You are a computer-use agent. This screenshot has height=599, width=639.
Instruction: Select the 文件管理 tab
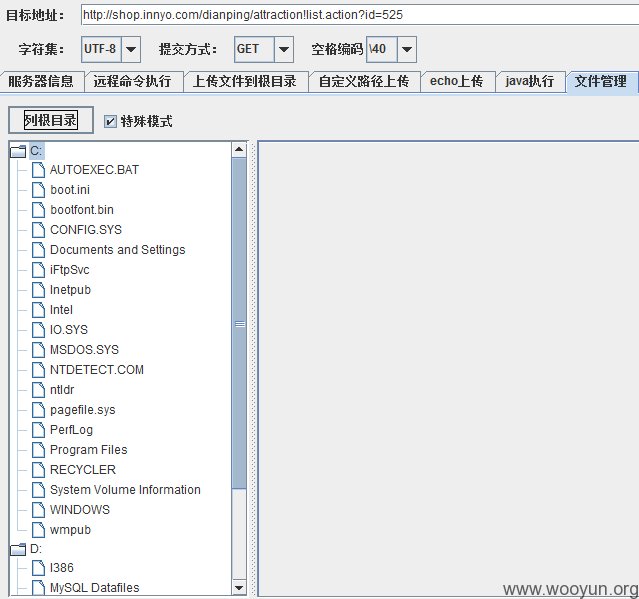(601, 81)
